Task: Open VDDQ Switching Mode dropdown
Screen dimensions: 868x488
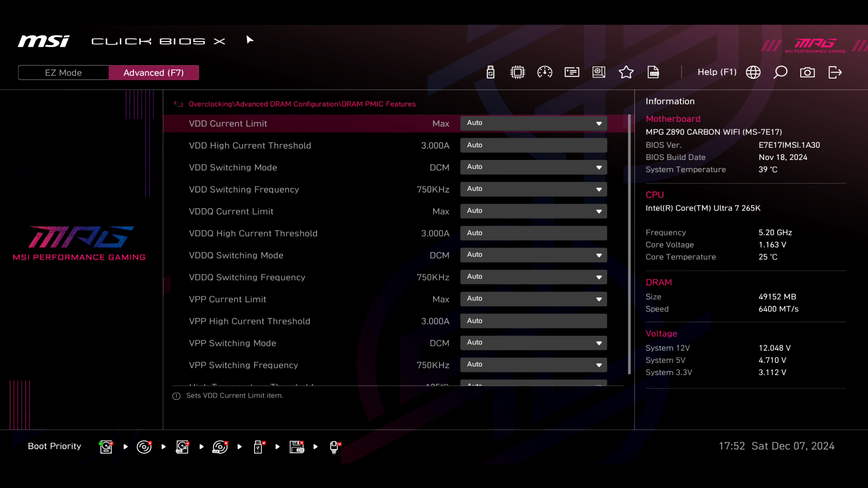Action: (533, 255)
